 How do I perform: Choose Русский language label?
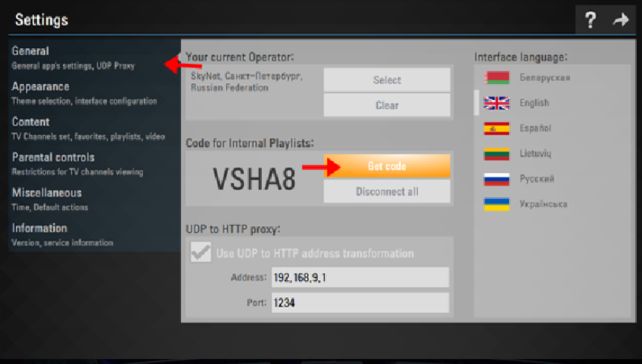coord(537,179)
